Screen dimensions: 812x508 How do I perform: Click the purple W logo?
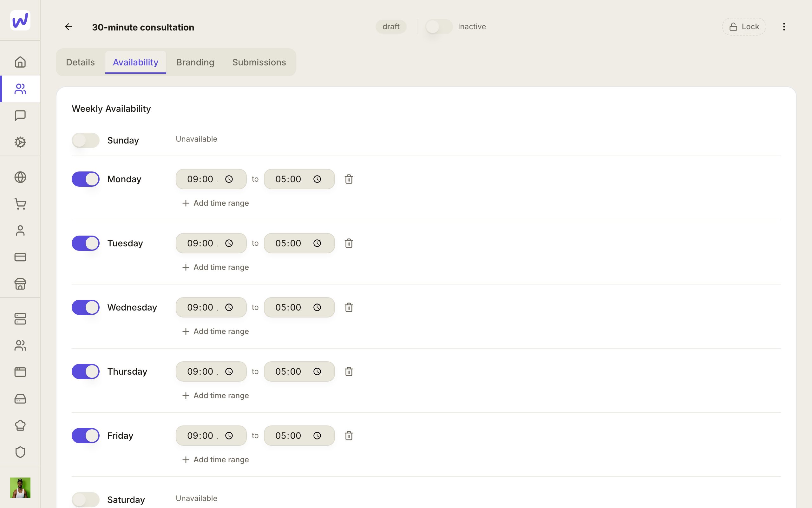(20, 20)
